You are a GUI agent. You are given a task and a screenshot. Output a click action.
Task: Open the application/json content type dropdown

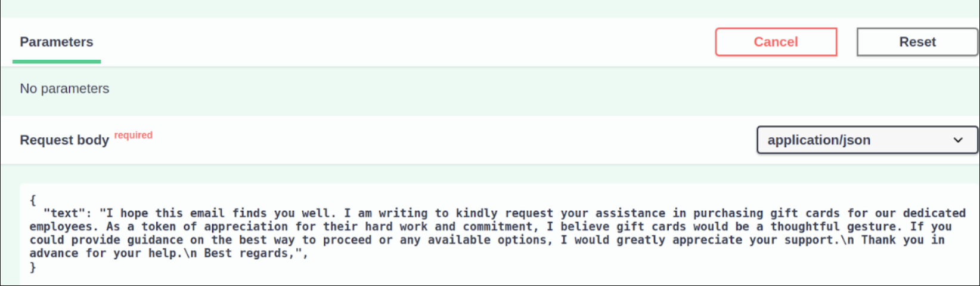pyautogui.click(x=867, y=140)
